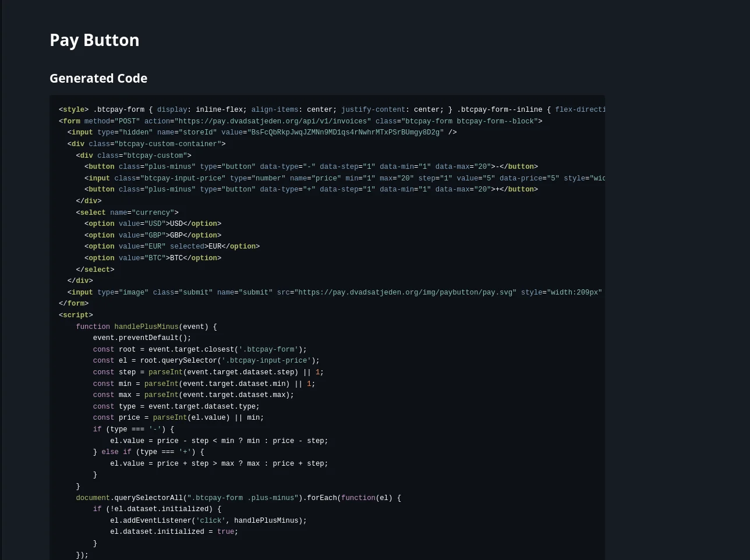Viewport: 750px width, 560px height.
Task: Click the pay.svg image source URL
Action: click(405, 293)
